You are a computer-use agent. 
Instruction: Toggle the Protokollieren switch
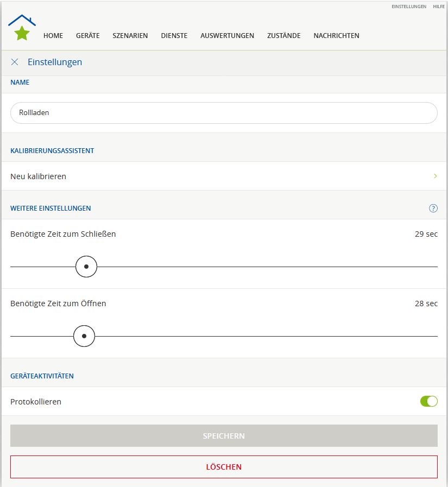(x=428, y=402)
